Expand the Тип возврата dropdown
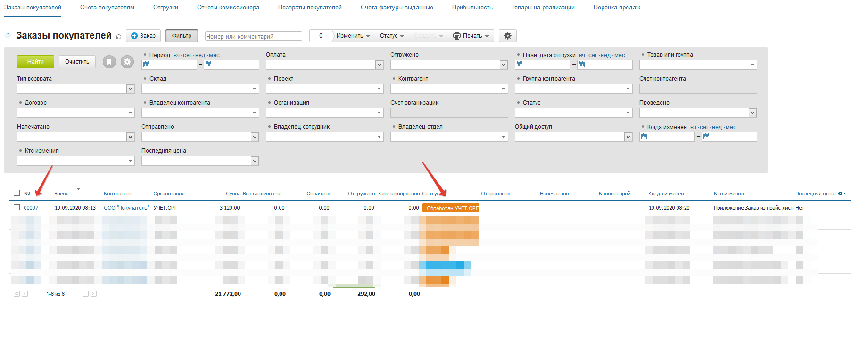868x340 pixels. click(131, 89)
